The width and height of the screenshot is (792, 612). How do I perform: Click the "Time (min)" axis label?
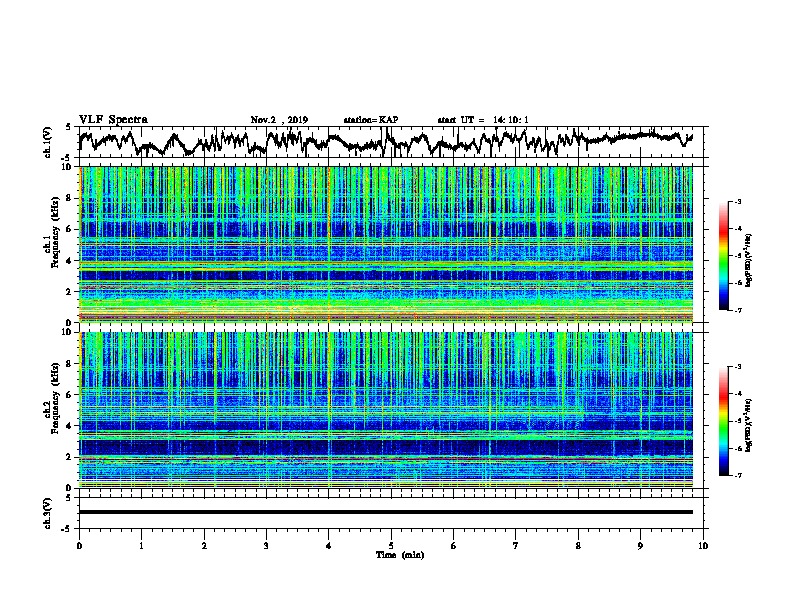click(x=400, y=555)
